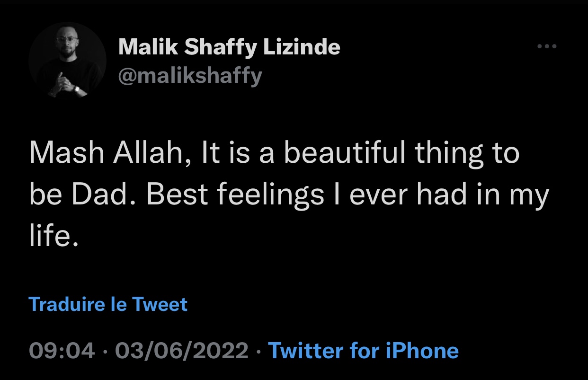Select the 03/06/2022 tweet date

(181, 351)
